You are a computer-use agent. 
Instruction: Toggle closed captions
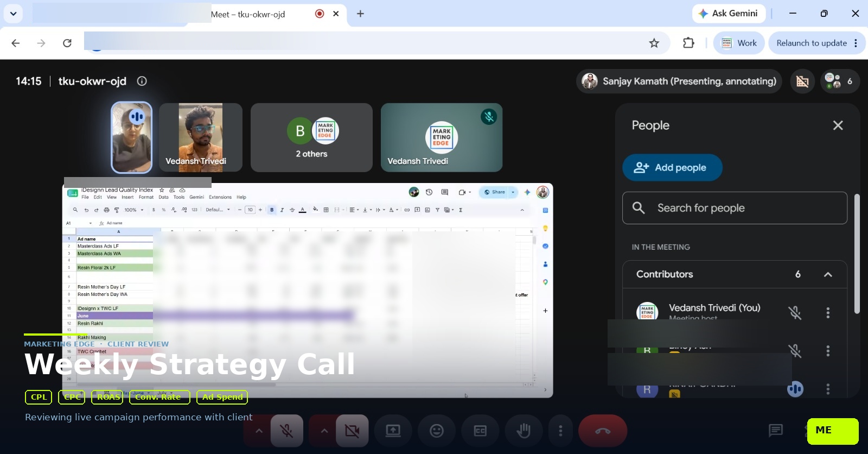(480, 431)
